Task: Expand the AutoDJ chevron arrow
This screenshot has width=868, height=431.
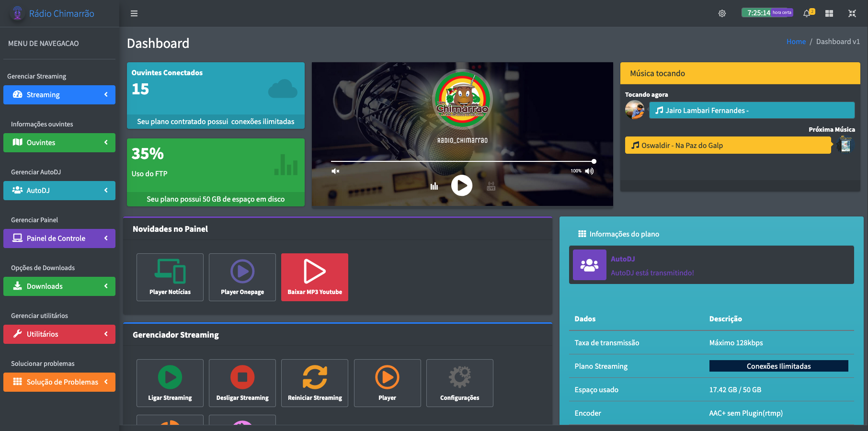Action: (106, 190)
